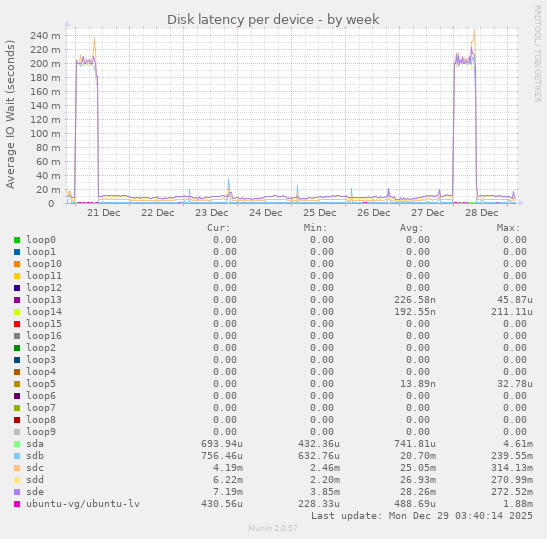The image size is (547, 539).
Task: Click sdc max value '314.13m'
Action: click(x=512, y=468)
